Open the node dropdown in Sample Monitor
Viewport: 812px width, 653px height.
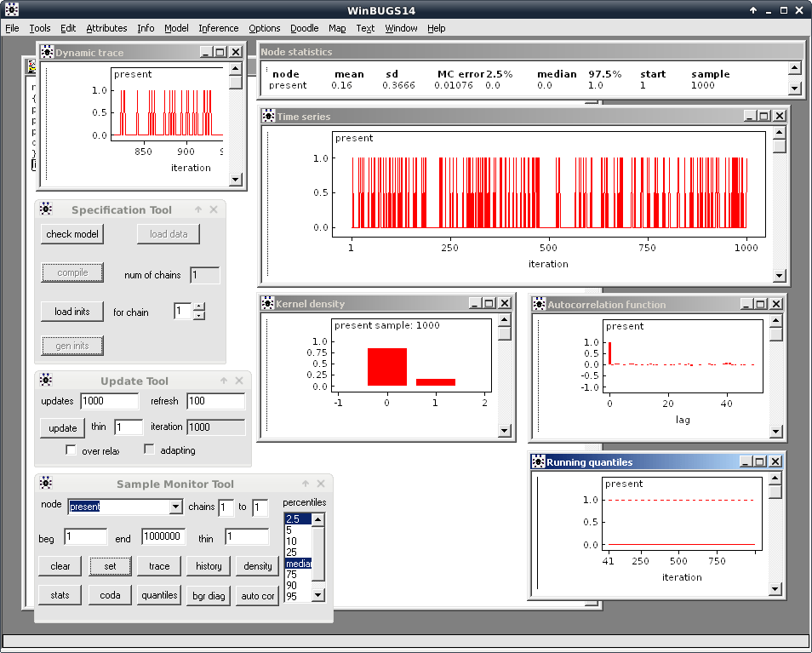tap(175, 507)
